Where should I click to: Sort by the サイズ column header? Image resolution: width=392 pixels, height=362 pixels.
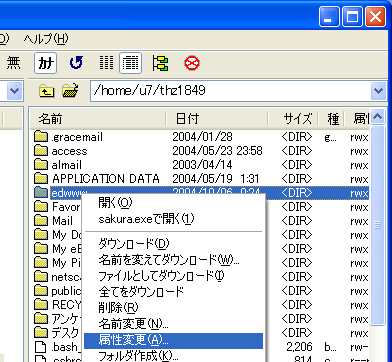(293, 118)
